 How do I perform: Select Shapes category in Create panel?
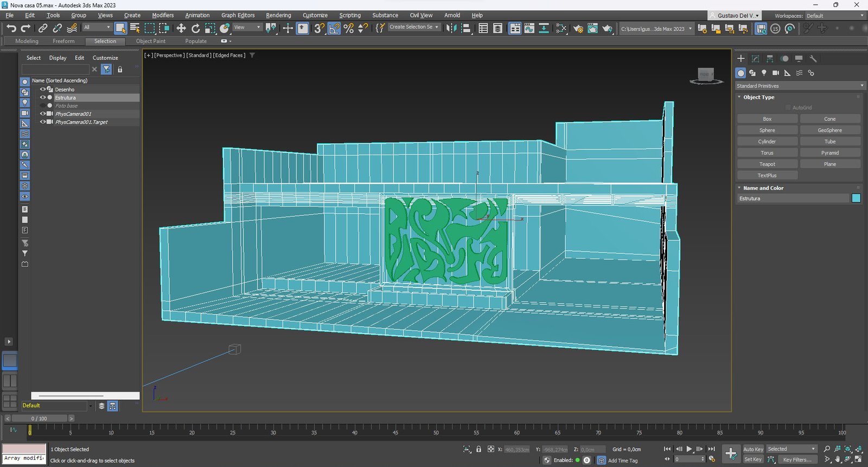pos(752,73)
